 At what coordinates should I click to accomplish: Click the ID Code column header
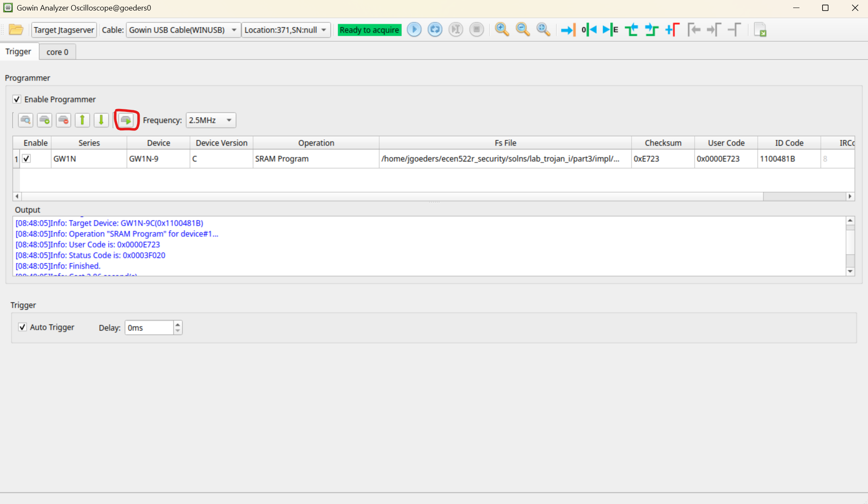(789, 143)
